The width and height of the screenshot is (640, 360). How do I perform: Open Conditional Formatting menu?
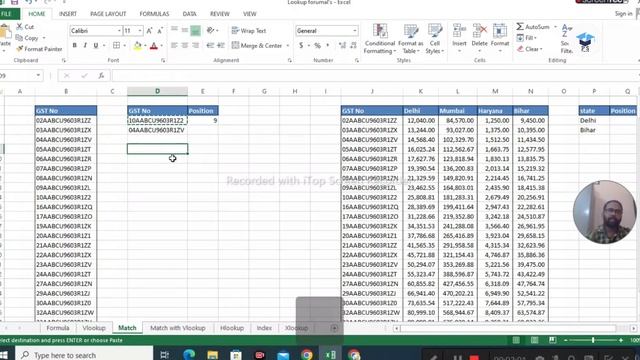pos(380,38)
